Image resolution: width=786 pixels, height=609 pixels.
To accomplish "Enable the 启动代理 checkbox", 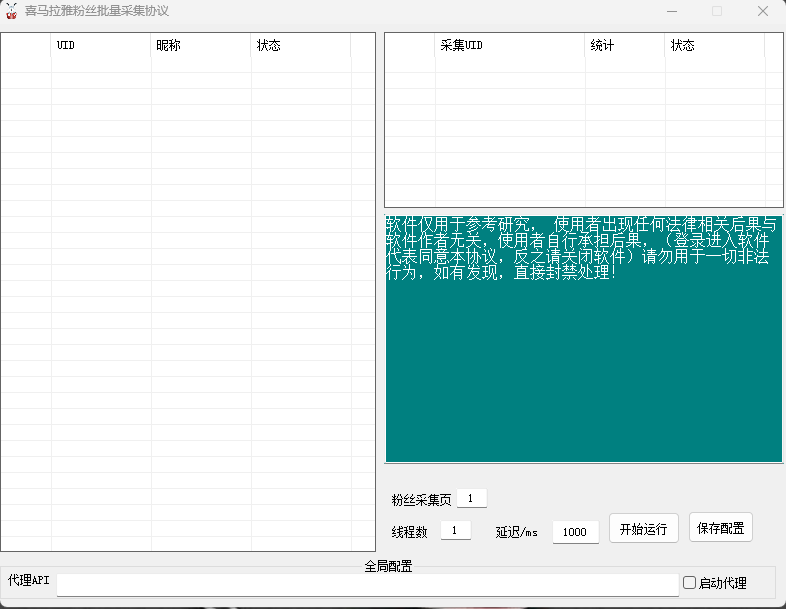I will pyautogui.click(x=689, y=583).
